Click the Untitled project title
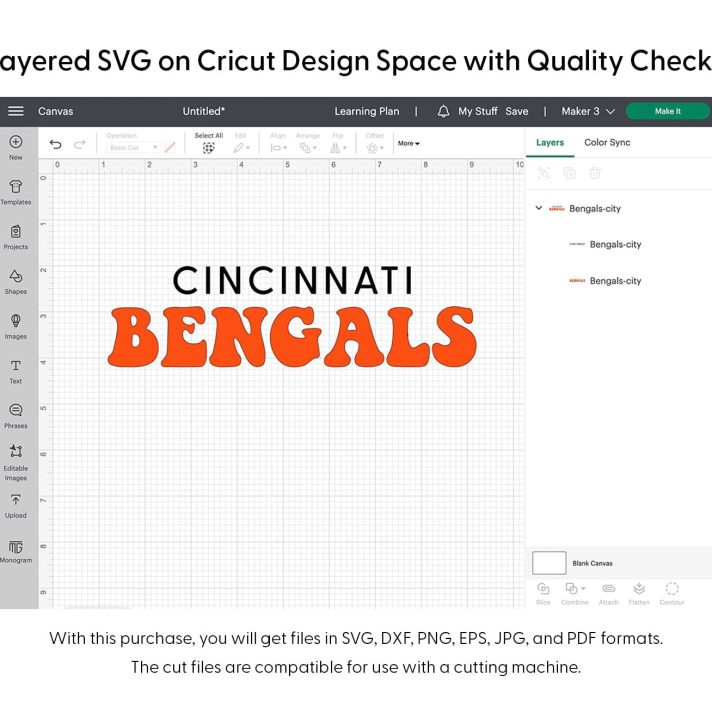 [203, 111]
